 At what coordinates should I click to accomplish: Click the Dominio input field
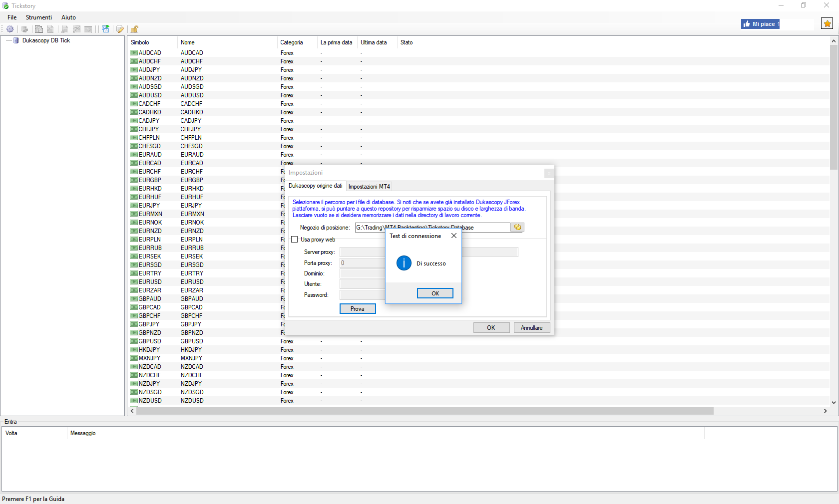click(x=363, y=273)
